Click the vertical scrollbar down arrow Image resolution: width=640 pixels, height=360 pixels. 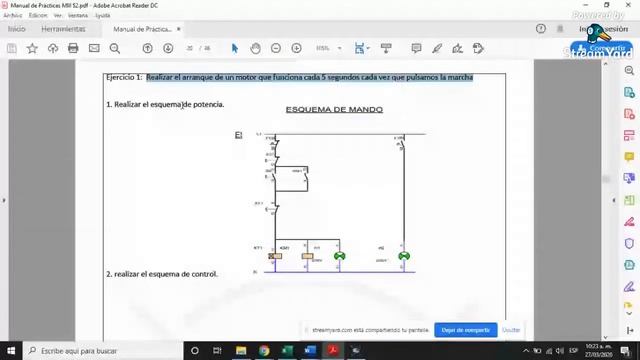[x=606, y=337]
